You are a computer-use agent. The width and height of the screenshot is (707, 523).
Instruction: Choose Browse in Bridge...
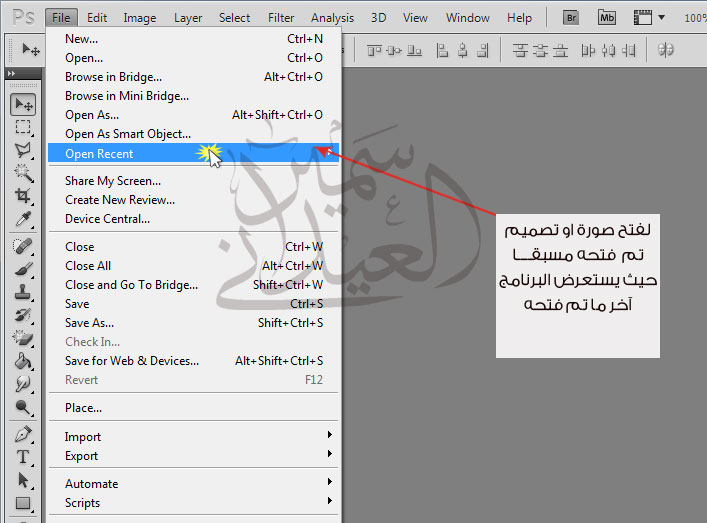(193, 77)
